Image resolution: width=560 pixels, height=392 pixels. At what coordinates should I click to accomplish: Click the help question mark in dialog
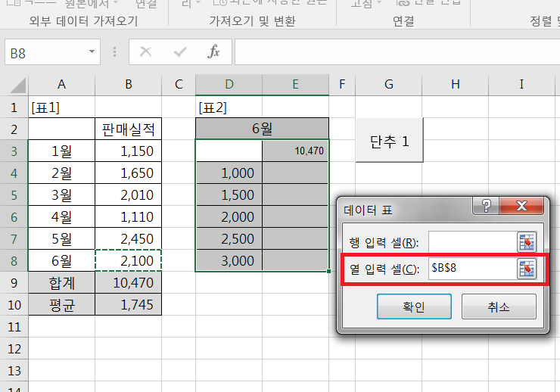485,207
